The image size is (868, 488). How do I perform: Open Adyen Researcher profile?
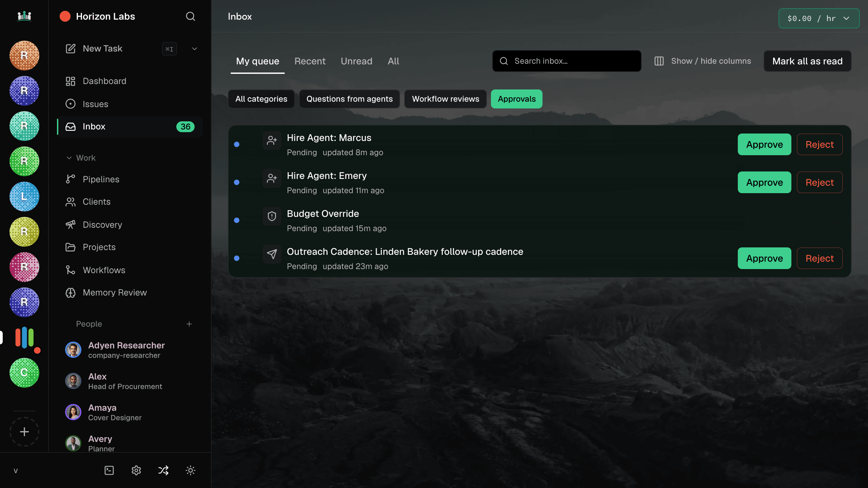(130, 350)
